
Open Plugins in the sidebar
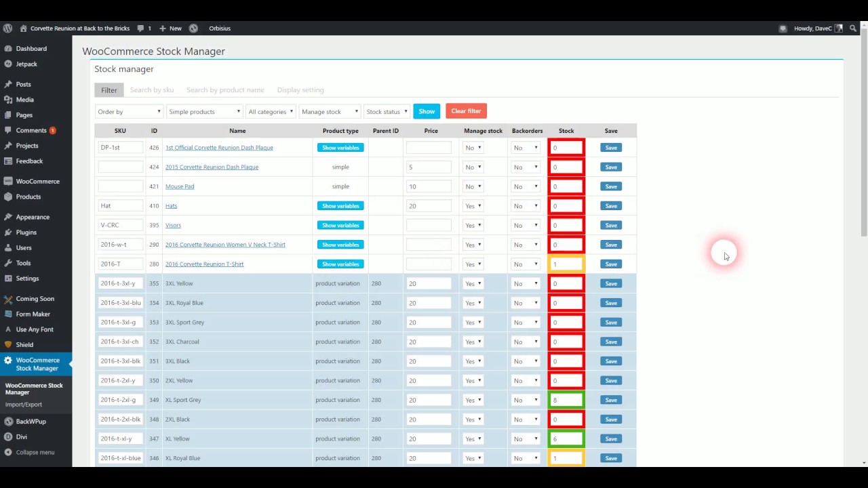pyautogui.click(x=26, y=232)
